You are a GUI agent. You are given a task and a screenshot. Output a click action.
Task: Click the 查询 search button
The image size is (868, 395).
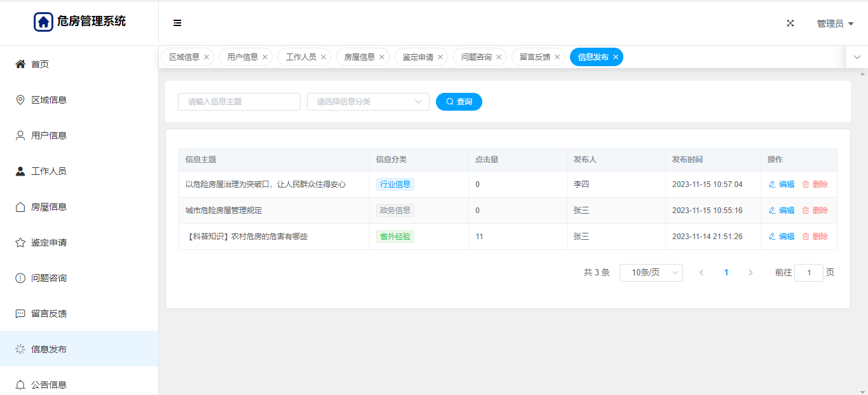(459, 102)
